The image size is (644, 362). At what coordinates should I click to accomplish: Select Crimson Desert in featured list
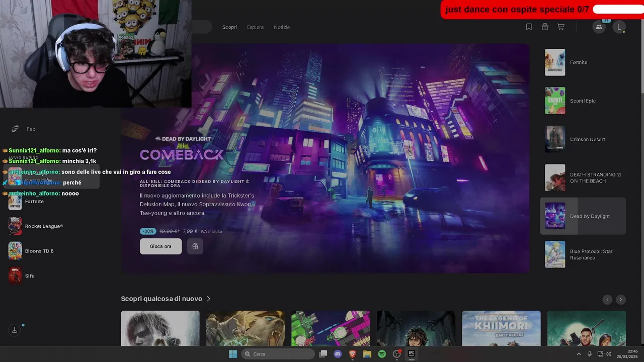pyautogui.click(x=583, y=139)
